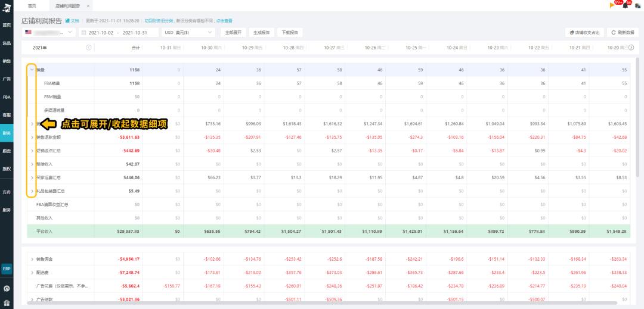Image resolution: width=644 pixels, height=309 pixels.
Task: Click the gift icon at sidebar bottom
Action: pyautogui.click(x=7, y=302)
